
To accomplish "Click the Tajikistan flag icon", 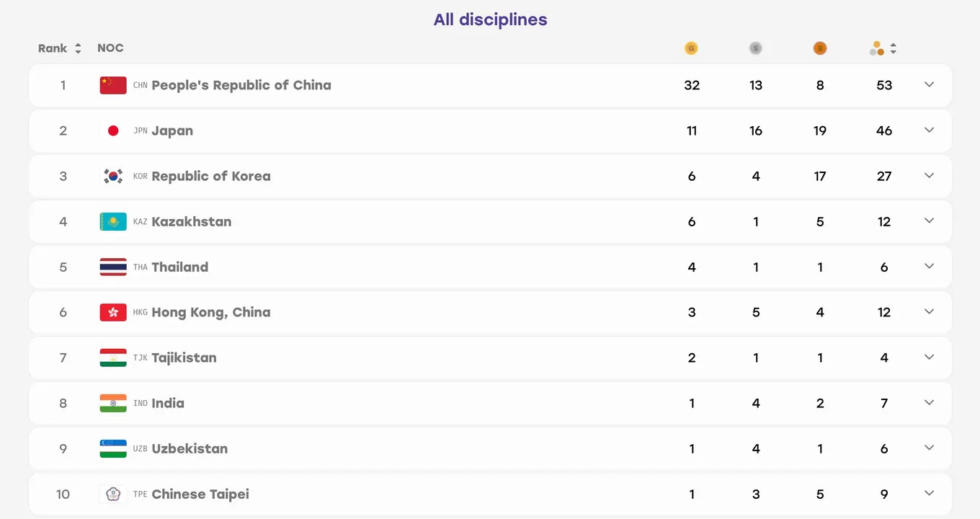I will [x=113, y=358].
